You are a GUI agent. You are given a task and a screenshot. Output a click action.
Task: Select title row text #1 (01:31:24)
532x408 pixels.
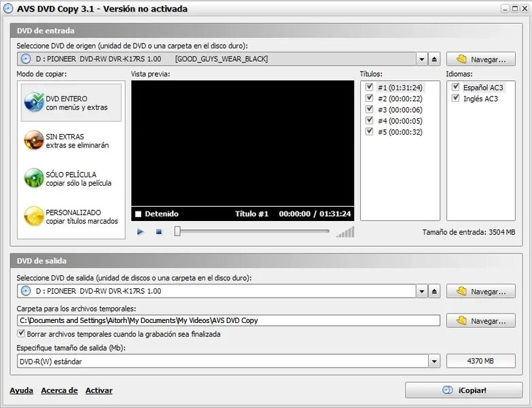[400, 88]
